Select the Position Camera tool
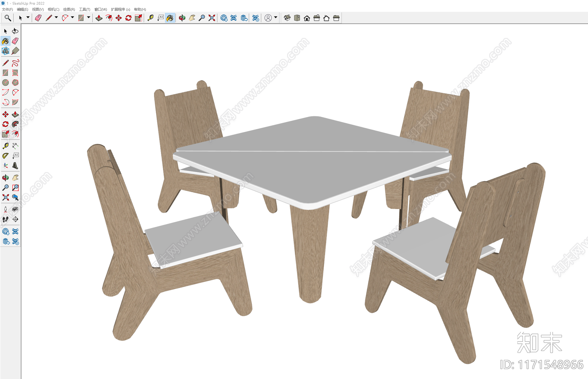Screen dimensions: 588x379 point(6,210)
